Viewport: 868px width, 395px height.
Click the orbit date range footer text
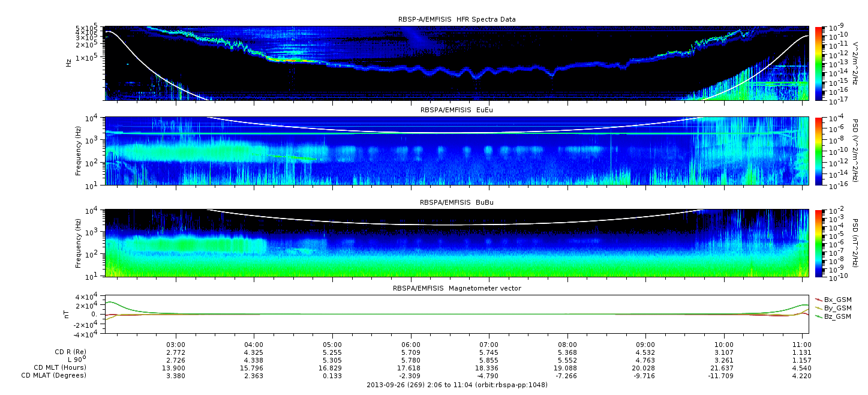pyautogui.click(x=456, y=385)
